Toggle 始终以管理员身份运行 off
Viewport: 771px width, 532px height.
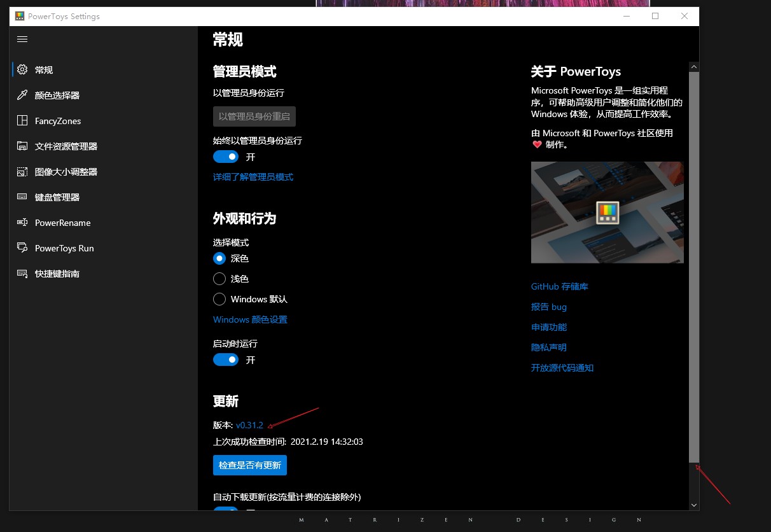coord(226,157)
